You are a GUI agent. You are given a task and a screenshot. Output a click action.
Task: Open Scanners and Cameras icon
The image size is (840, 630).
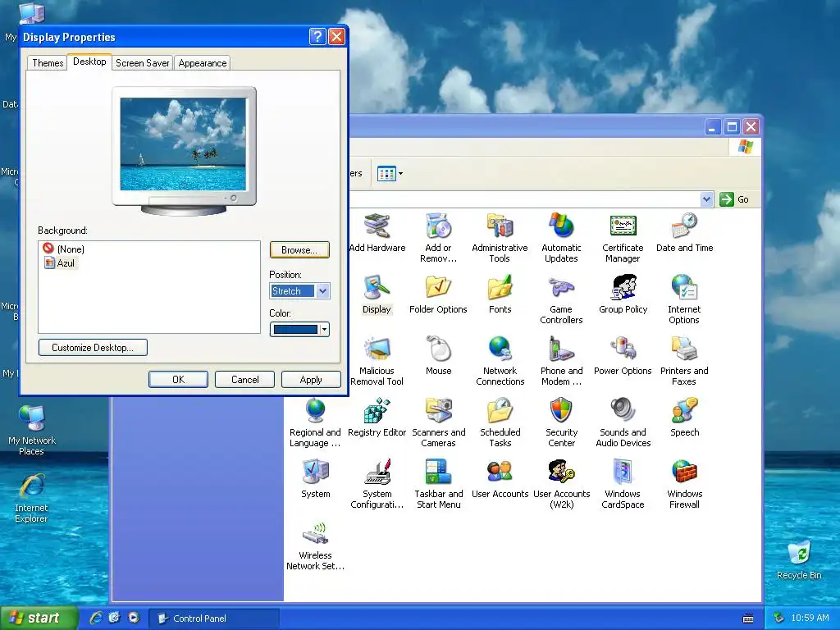pyautogui.click(x=438, y=422)
